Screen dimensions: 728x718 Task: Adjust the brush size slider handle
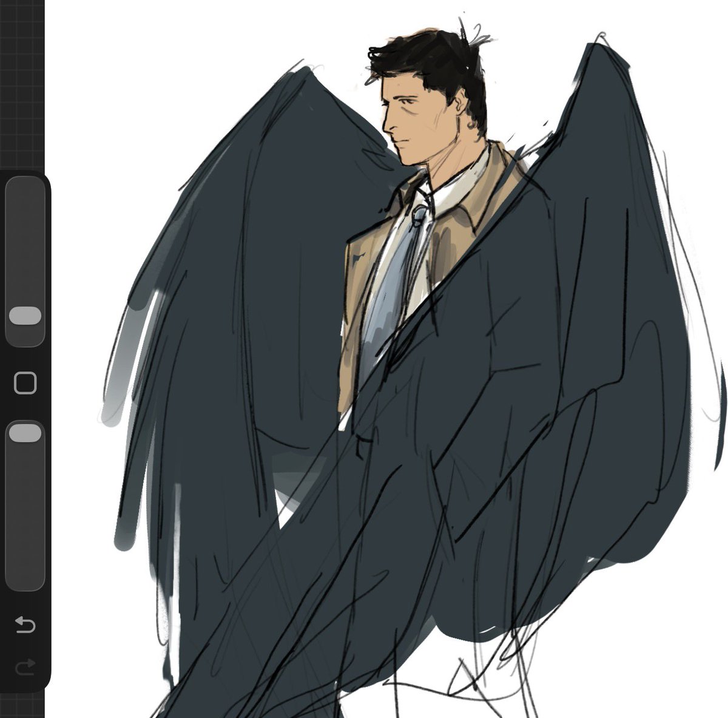click(25, 316)
